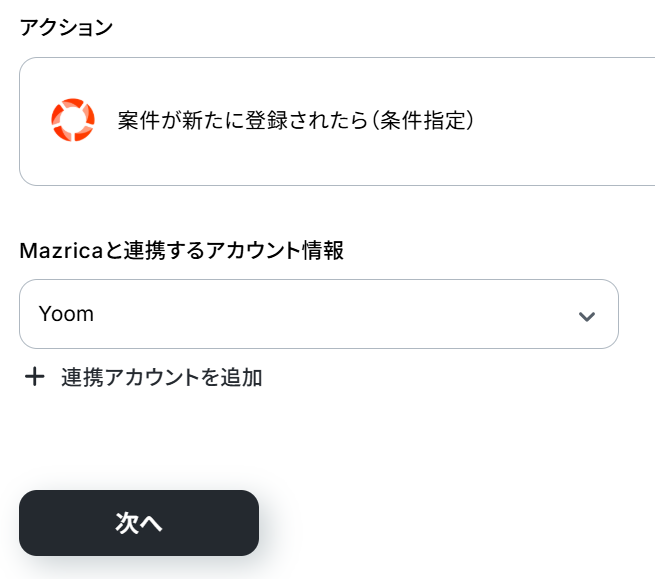655x579 pixels.
Task: Click the アクション section label
Action: click(x=66, y=27)
